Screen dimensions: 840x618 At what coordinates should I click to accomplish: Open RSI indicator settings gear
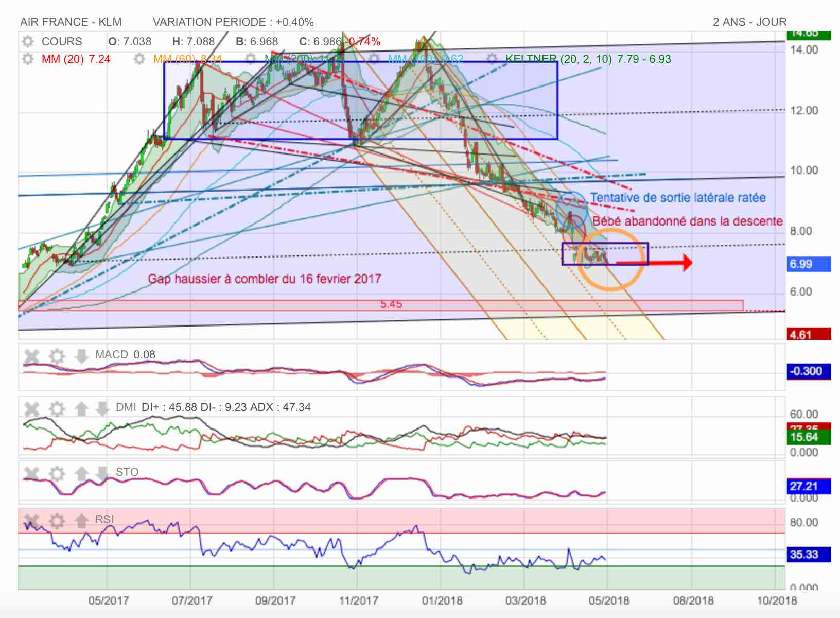tap(57, 521)
